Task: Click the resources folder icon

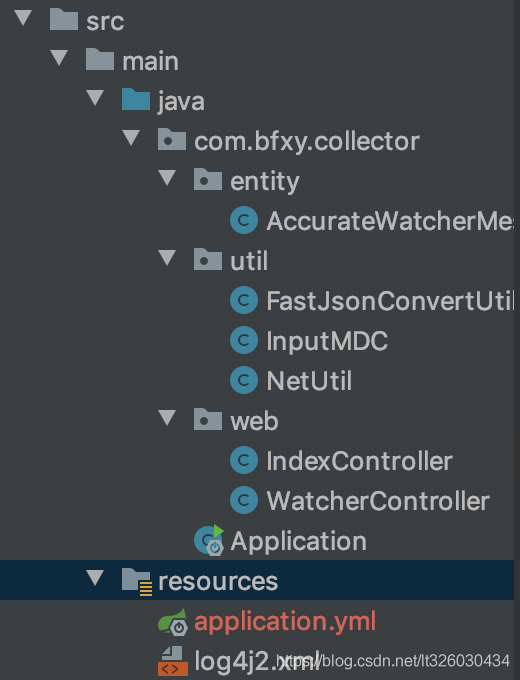Action: tap(137, 582)
